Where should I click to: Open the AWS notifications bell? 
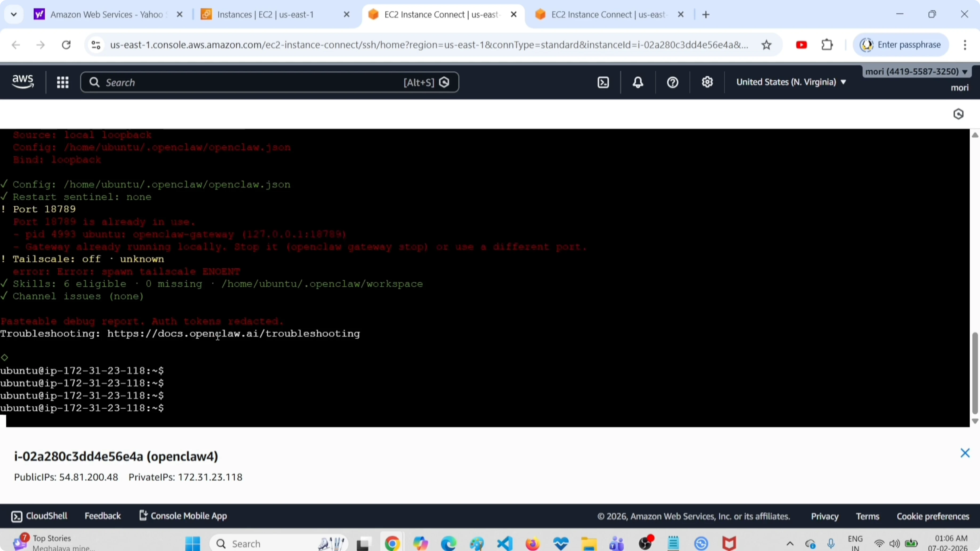coord(638,82)
